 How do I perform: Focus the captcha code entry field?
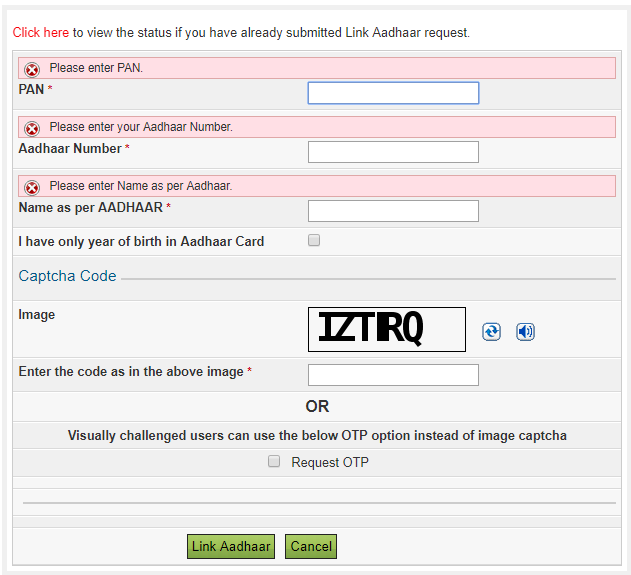click(393, 375)
